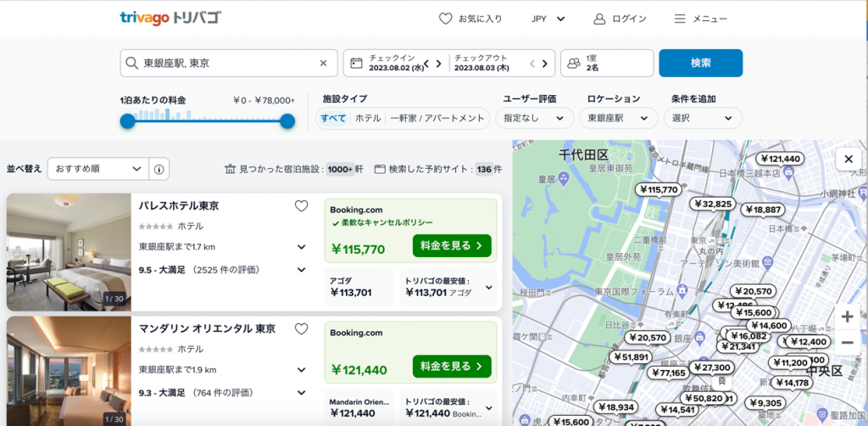
Task: Click the maximum price slider handle
Action: pyautogui.click(x=287, y=121)
